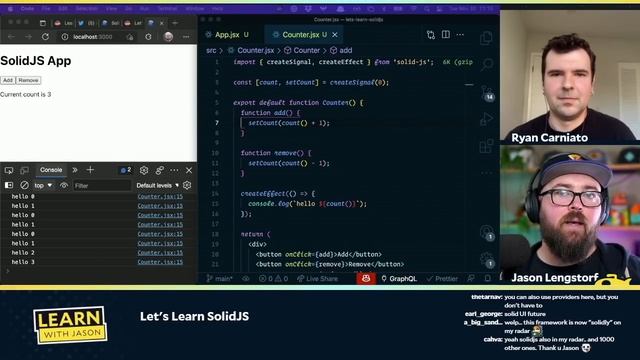This screenshot has width=640, height=360.
Task: Add a new DevTools tool with plus icon
Action: (x=90, y=170)
